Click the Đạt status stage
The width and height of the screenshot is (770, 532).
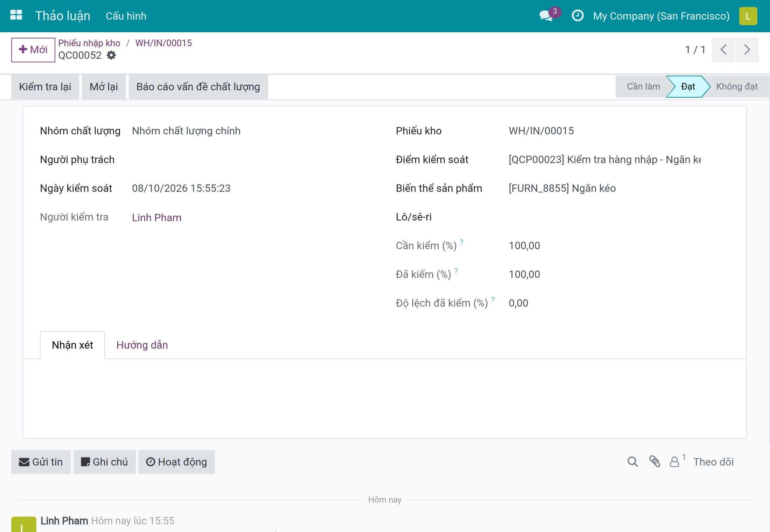[688, 86]
